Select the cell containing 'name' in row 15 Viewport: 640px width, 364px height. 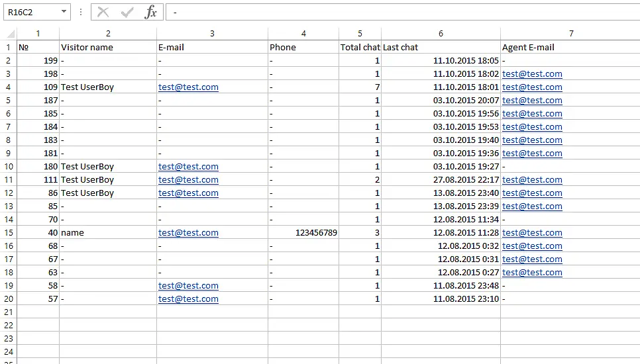pos(107,233)
